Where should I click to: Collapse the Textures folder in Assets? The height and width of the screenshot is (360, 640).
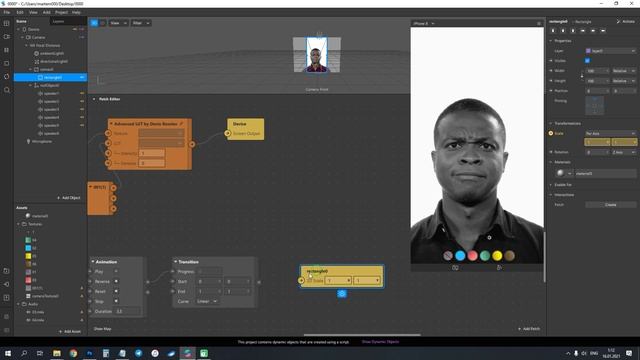pyautogui.click(x=18, y=224)
